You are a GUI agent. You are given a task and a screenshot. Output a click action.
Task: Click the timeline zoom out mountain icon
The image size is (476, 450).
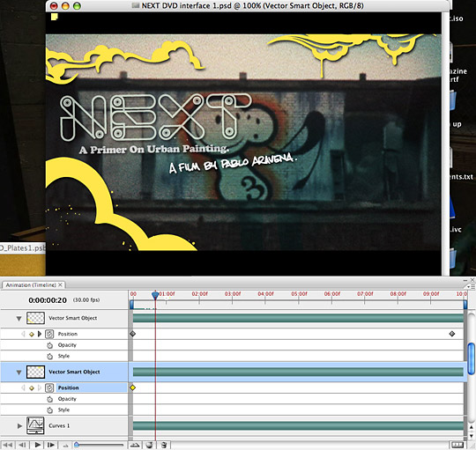[x=65, y=446]
